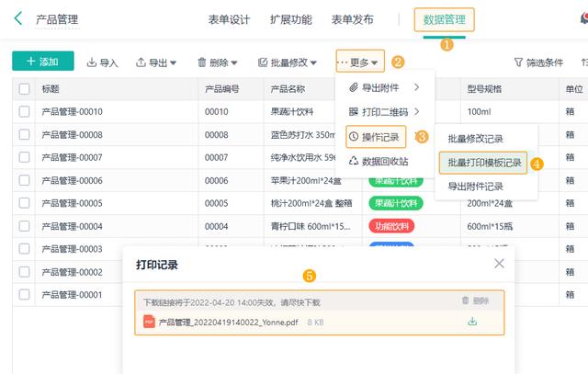
Task: Click the QR code icon of 打印二维码
Action: click(x=353, y=111)
